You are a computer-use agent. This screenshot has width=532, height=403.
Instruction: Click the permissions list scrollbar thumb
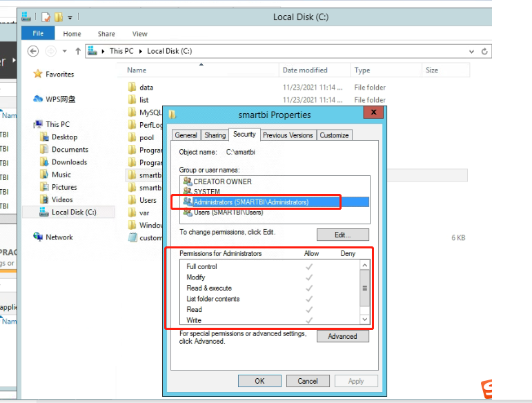(x=365, y=288)
